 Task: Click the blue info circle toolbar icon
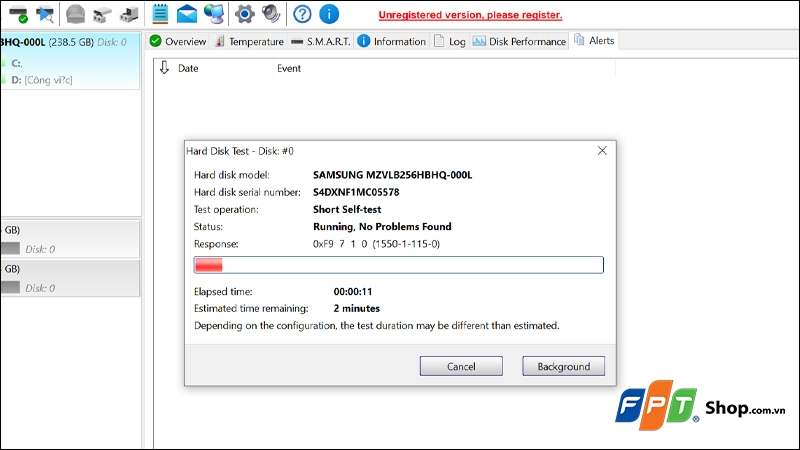click(x=329, y=14)
